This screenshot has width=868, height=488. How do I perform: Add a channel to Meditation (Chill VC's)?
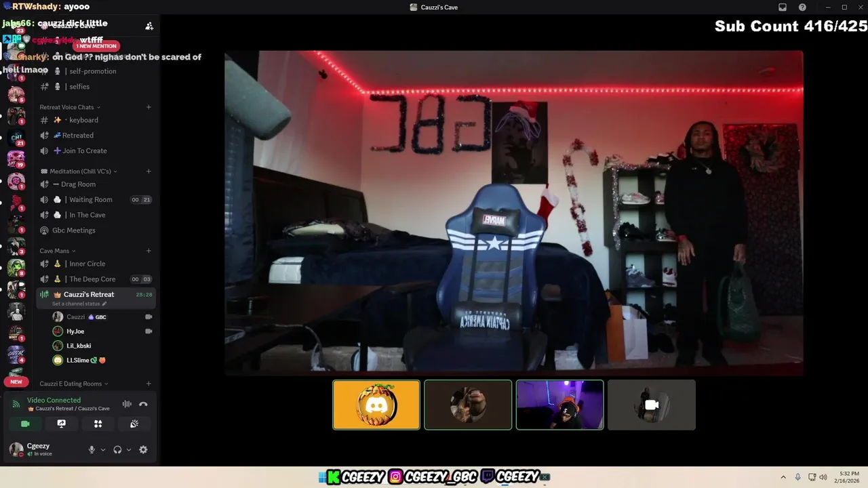149,171
